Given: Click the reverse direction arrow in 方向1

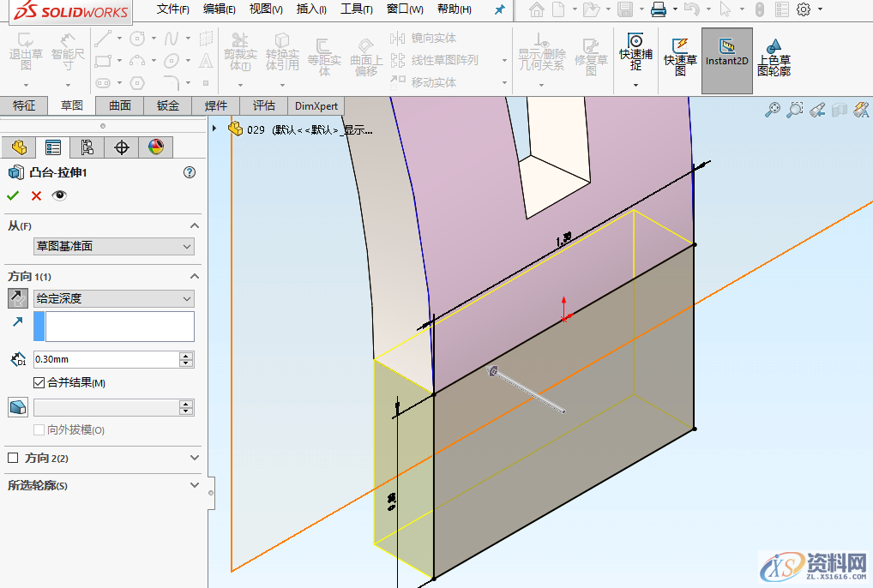Looking at the screenshot, I should point(18,298).
